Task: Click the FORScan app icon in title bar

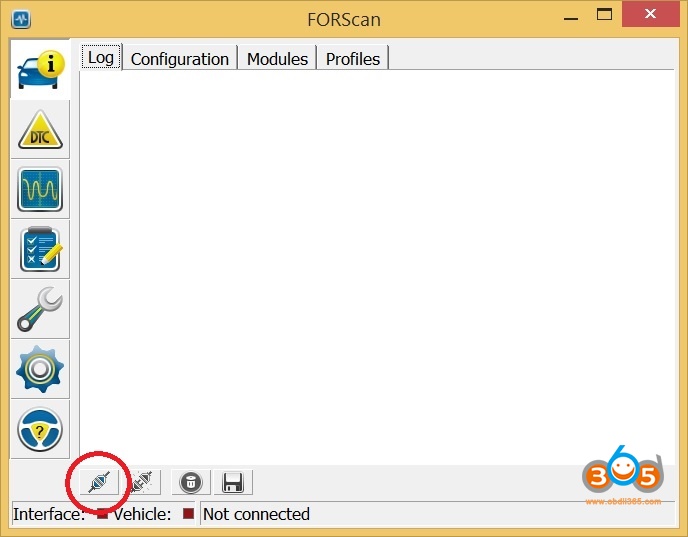Action: (x=21, y=19)
